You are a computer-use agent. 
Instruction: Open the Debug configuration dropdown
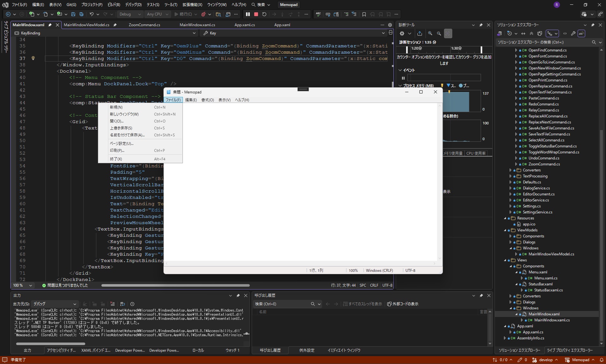tap(129, 14)
